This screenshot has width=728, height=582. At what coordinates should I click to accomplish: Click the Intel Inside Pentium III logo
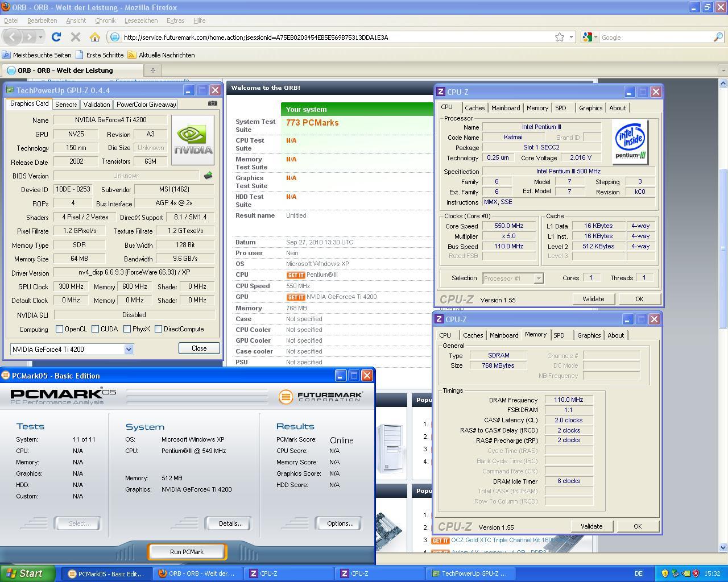tap(630, 143)
